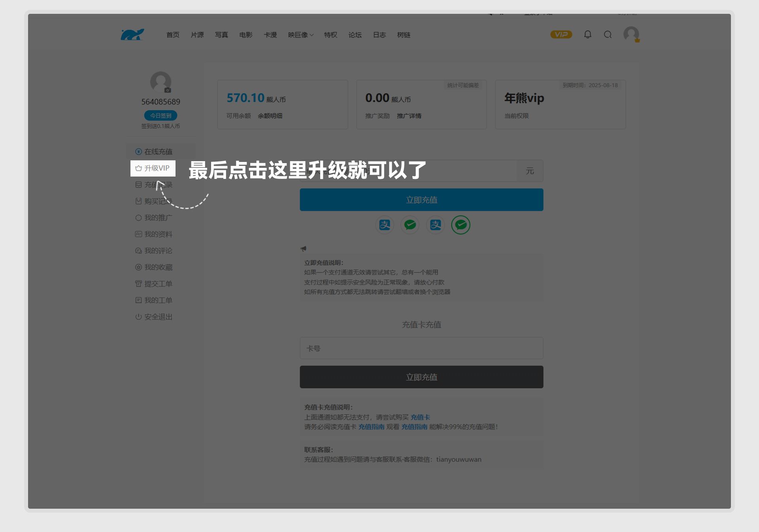Click the customer WeChat ID tianyouwuwan
The width and height of the screenshot is (759, 532).
tap(459, 460)
